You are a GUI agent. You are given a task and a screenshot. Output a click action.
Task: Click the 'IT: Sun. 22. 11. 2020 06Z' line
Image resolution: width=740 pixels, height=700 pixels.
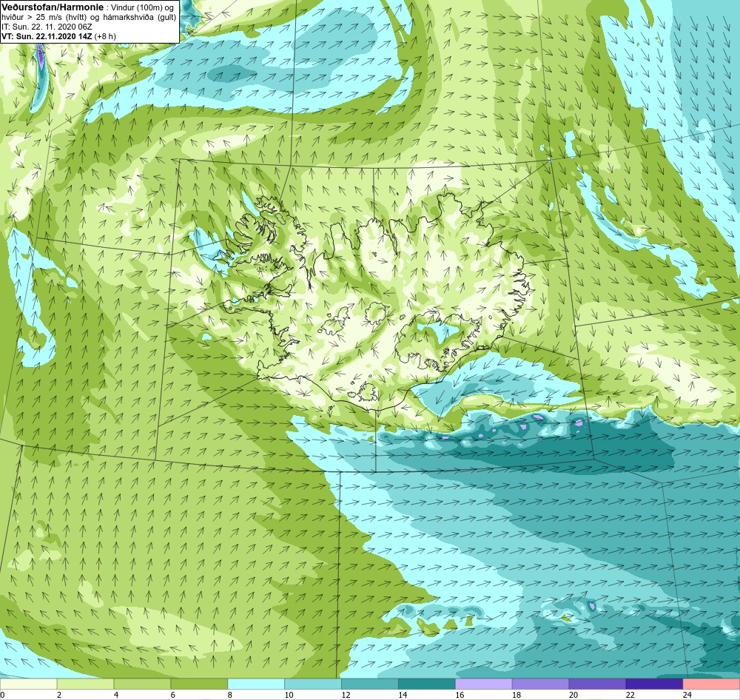pos(47,27)
